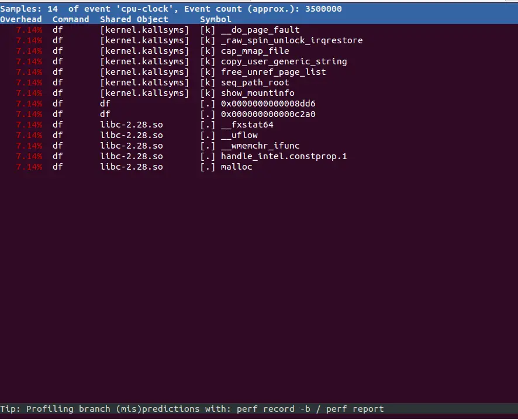Select the __wmemchr_ifunc symbol row
This screenshot has height=420, width=518.
tap(259, 146)
